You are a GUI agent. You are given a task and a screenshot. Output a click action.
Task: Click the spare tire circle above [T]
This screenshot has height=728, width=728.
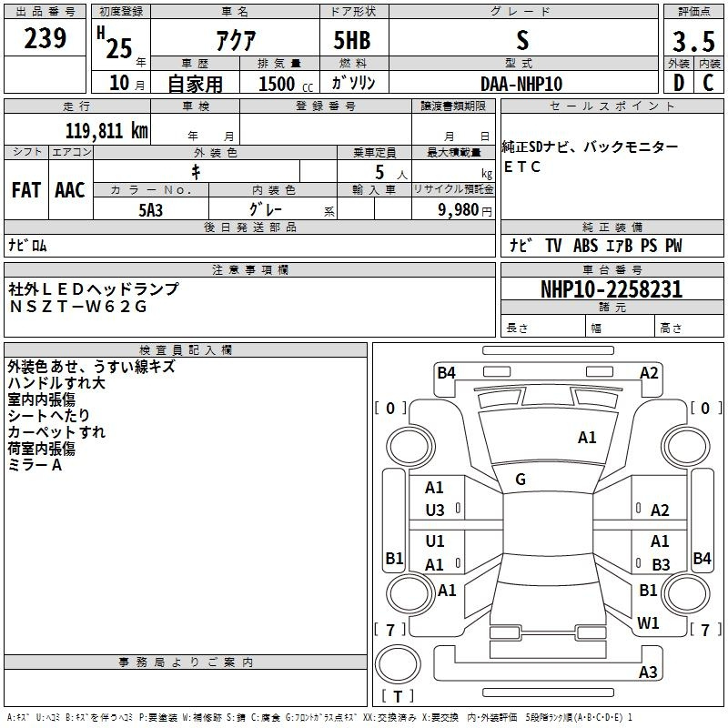tap(398, 664)
